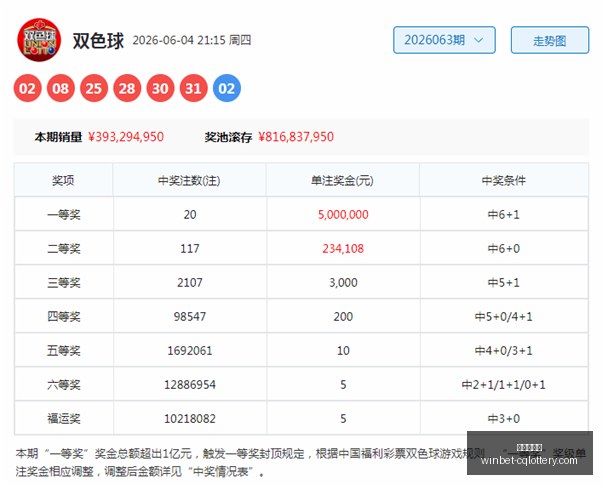Viewport: 604px width, 486px height.
Task: Click third prize count 2107
Action: pyautogui.click(x=190, y=283)
